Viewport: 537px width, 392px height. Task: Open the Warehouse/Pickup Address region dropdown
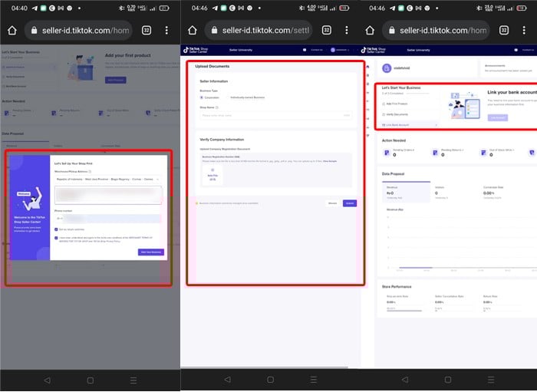point(107,179)
